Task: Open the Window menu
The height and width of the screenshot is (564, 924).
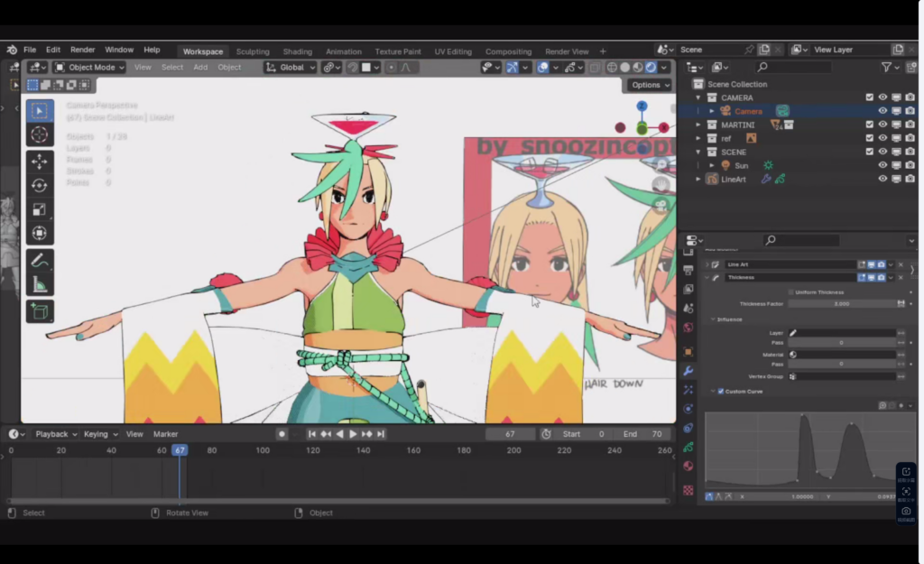Action: (x=119, y=51)
